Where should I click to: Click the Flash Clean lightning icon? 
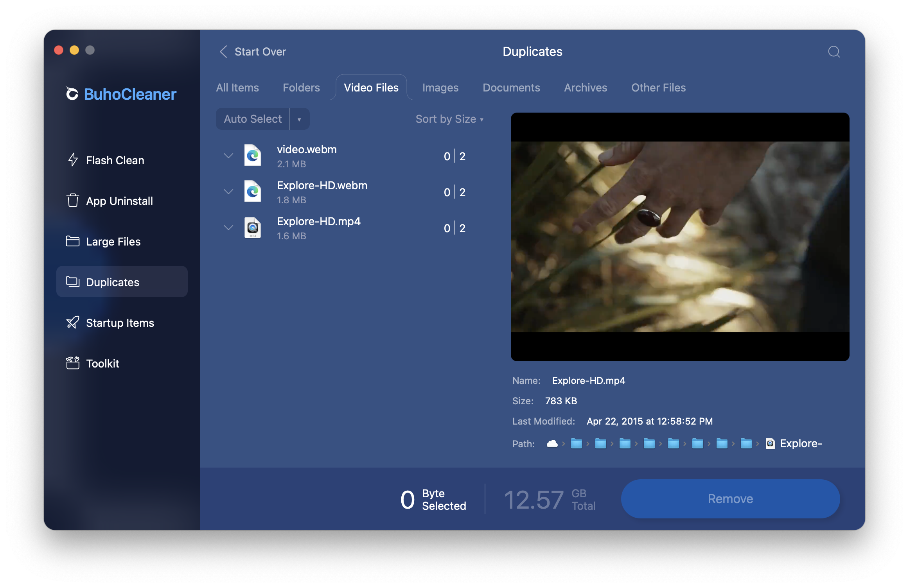click(73, 160)
